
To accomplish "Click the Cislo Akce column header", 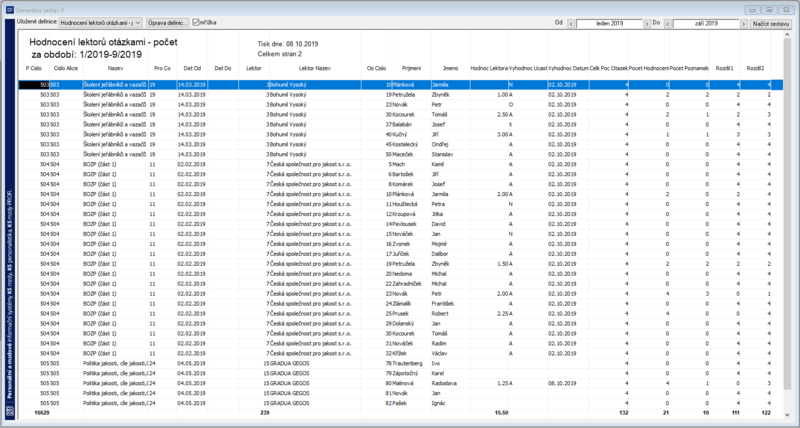I will [66, 68].
